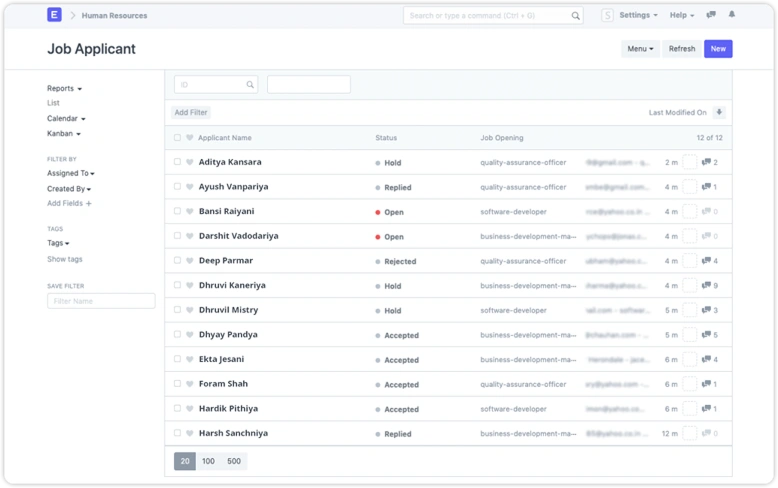Open Harsh Sanchniya applicant record
This screenshot has width=778, height=488.
coord(233,433)
